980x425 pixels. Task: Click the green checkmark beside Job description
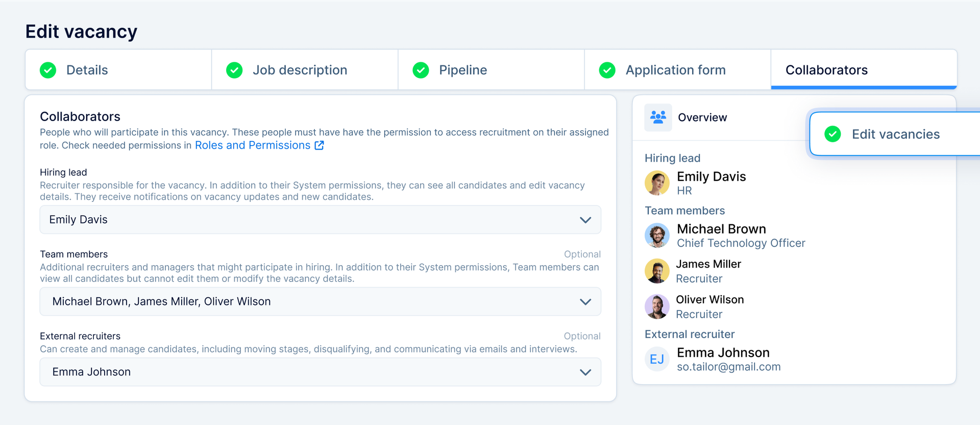[x=234, y=70]
